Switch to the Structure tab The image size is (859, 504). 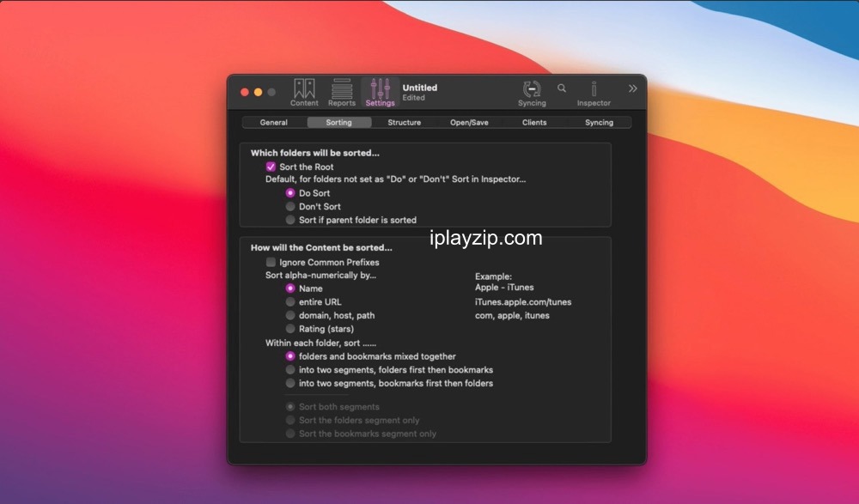pyautogui.click(x=405, y=122)
